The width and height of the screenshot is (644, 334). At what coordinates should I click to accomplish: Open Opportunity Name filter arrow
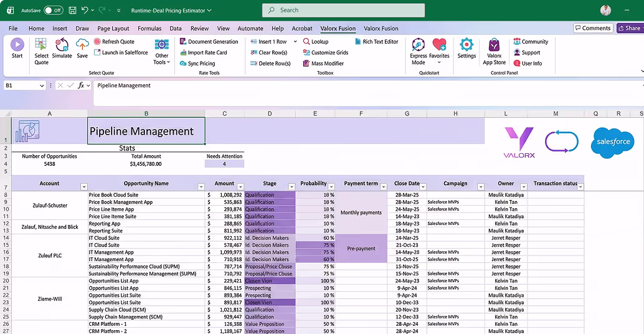(201, 187)
